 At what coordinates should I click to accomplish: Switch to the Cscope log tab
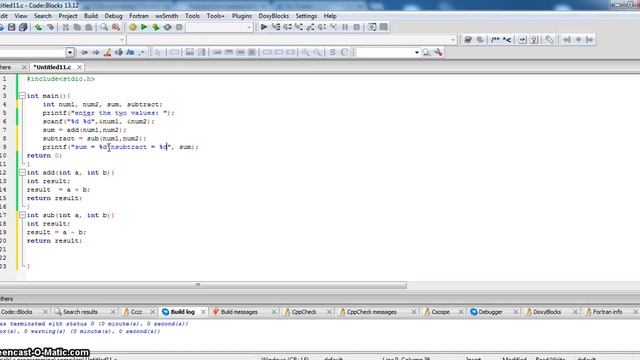click(x=440, y=312)
